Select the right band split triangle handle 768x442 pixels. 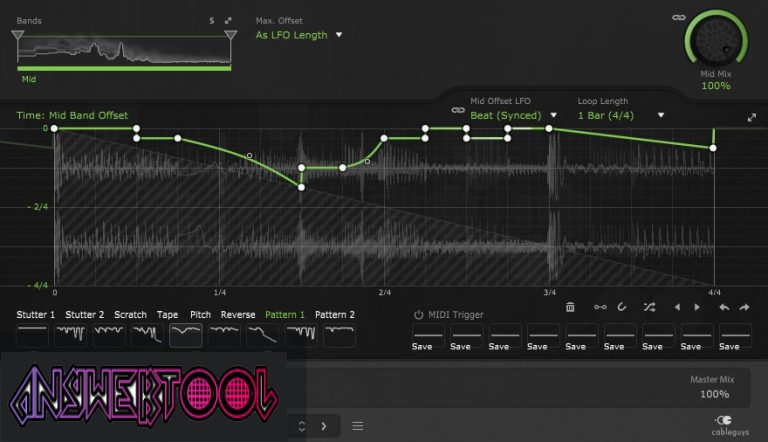pos(231,35)
